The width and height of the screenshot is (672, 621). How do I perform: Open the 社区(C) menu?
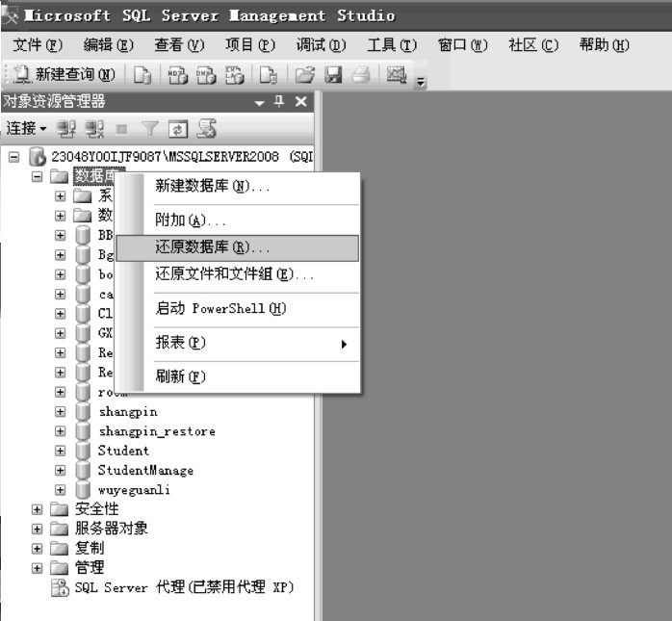point(533,44)
